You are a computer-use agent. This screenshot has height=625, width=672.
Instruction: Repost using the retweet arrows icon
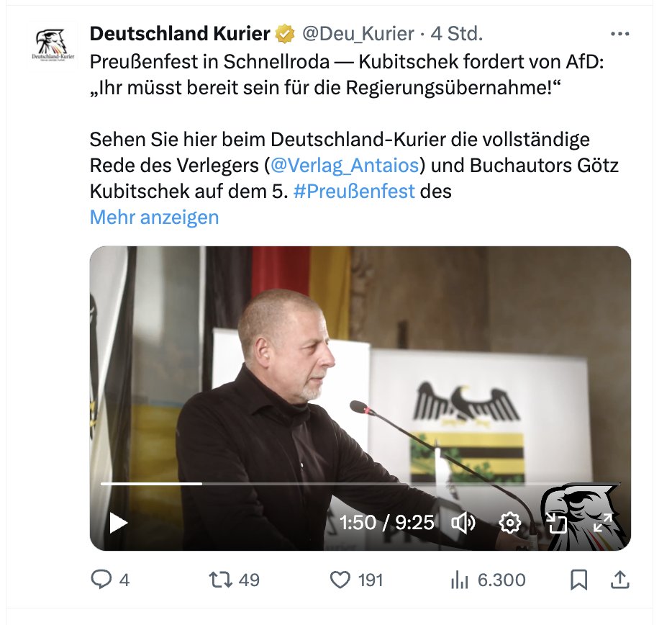[x=221, y=580]
